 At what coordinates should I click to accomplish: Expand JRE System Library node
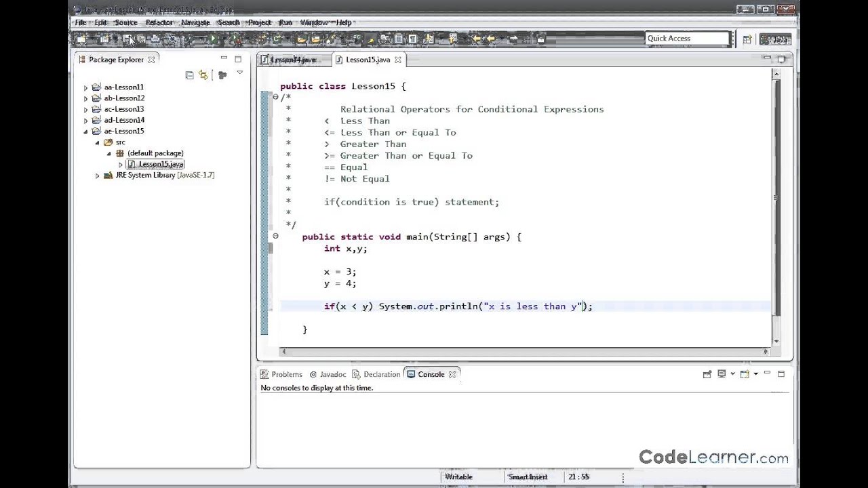pos(97,176)
